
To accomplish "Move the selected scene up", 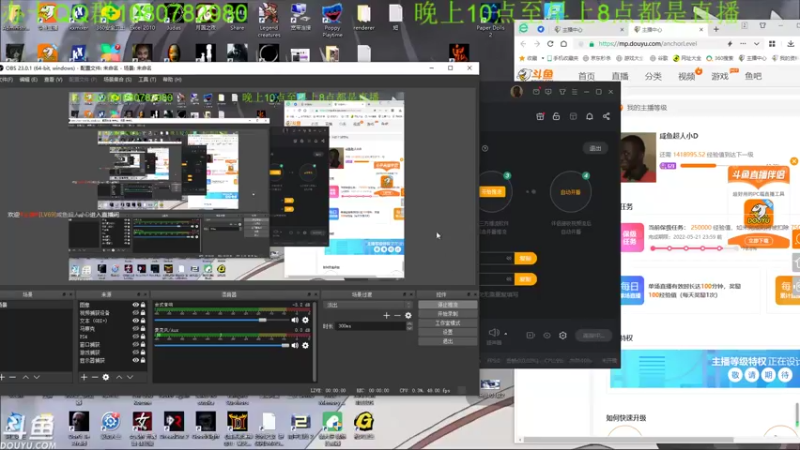I will click(x=26, y=377).
